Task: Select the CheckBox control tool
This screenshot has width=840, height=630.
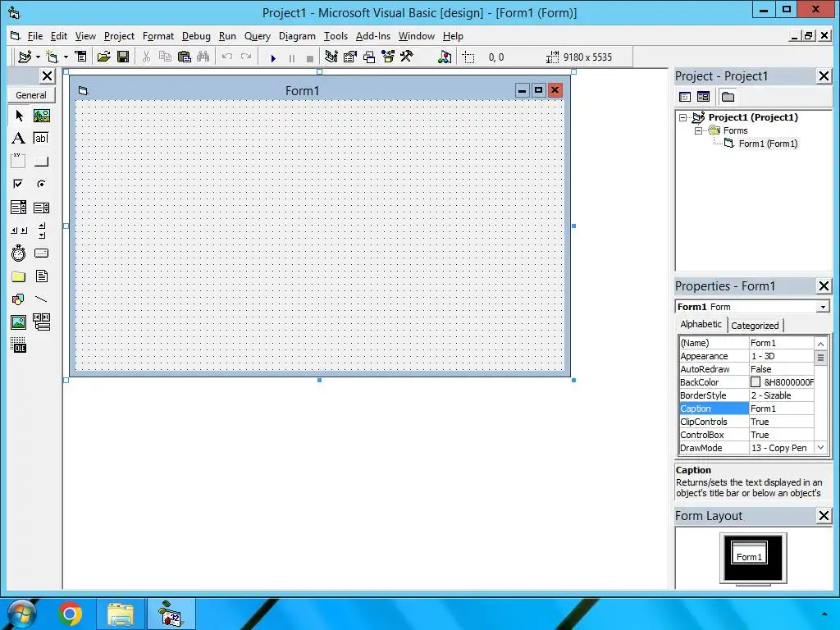Action: point(19,184)
